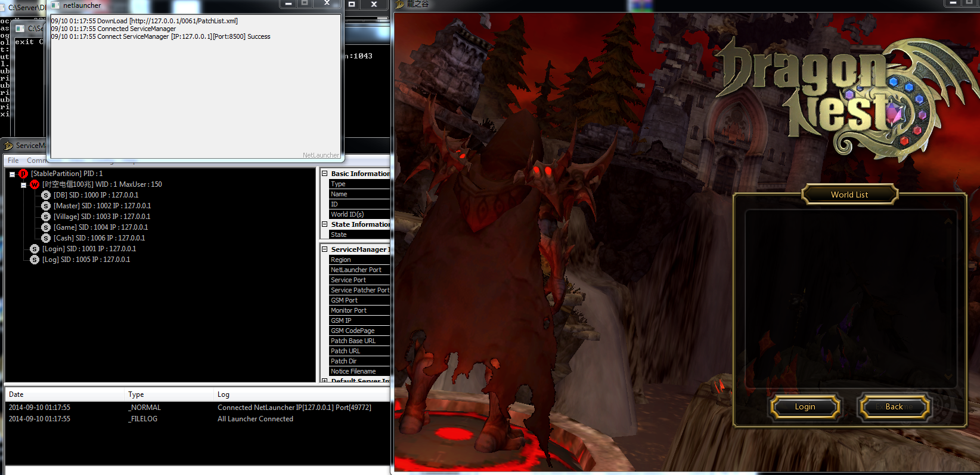Screen dimensions: 980x475
Task: Select the NetLauncher Port property row
Action: point(359,270)
